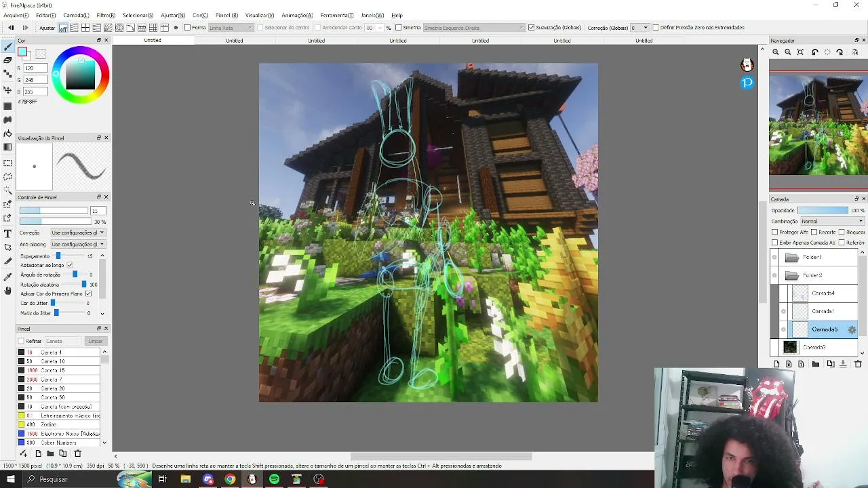
Task: Select the Zodiac brush
Action: [59, 424]
